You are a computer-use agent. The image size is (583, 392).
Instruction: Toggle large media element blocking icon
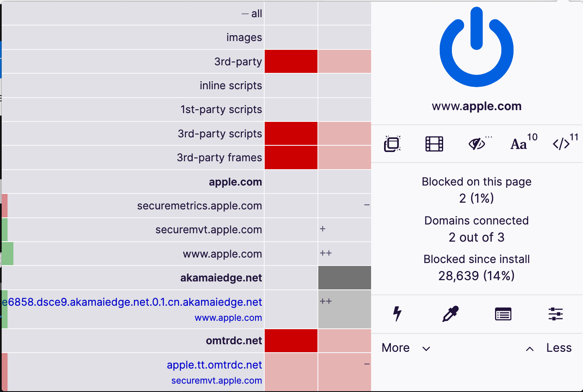coord(434,144)
